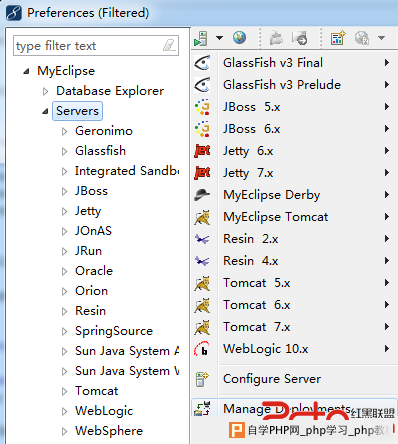Screen dimensions: 398x444
Task: Select Oracle in the servers tree
Action: click(x=94, y=271)
